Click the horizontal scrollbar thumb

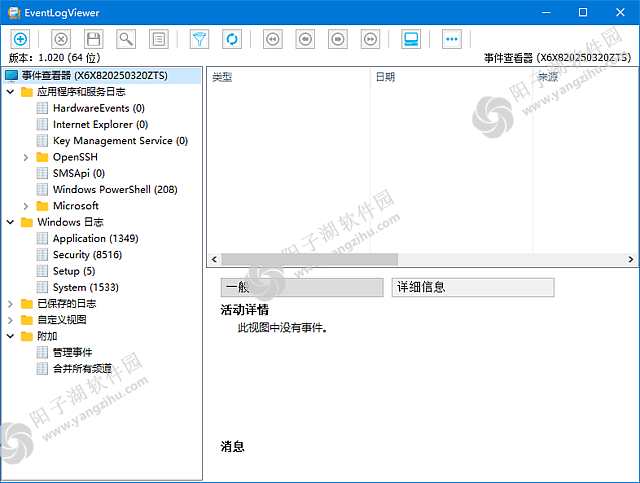[x=309, y=259]
